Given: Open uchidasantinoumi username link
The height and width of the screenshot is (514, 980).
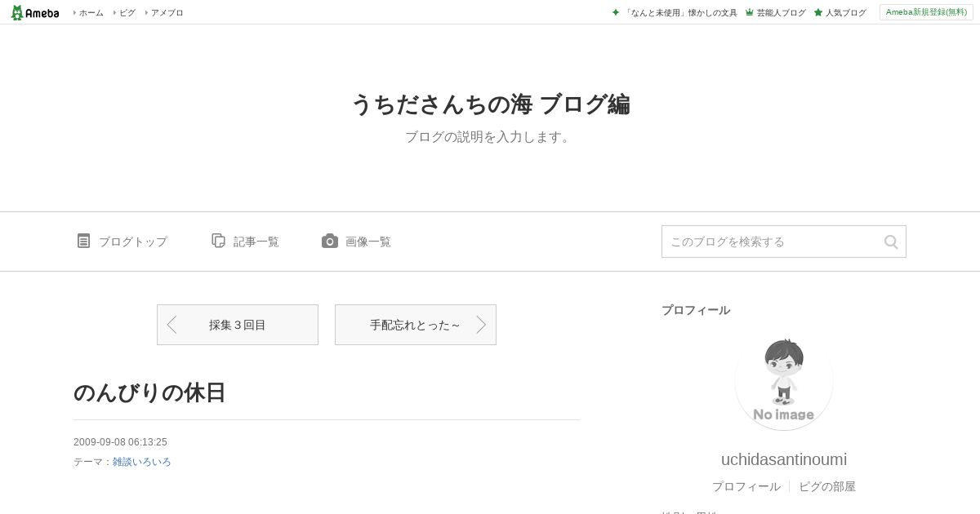Looking at the screenshot, I should [x=784, y=459].
